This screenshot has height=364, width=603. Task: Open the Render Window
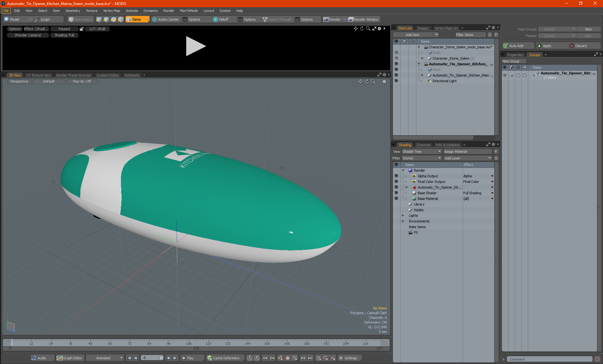(x=363, y=19)
